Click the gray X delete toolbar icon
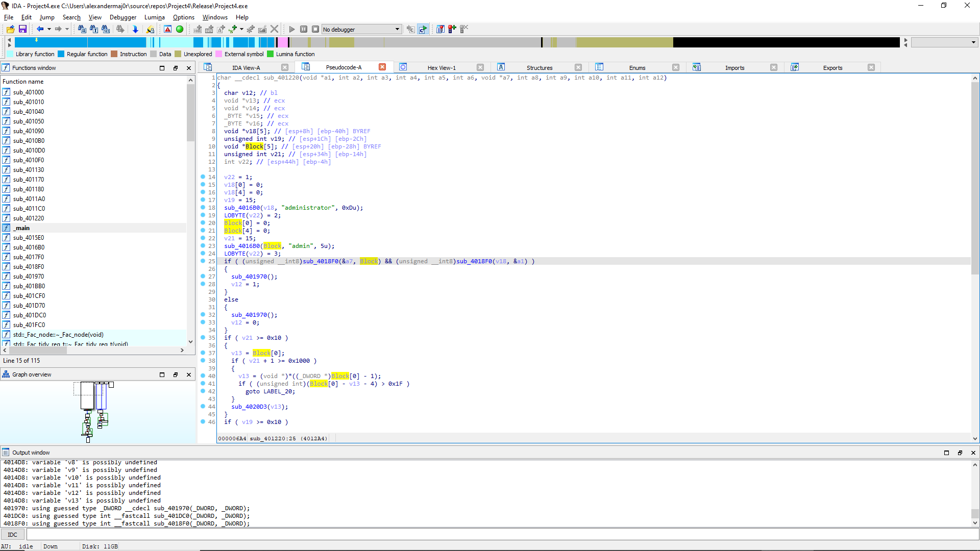Screen dimensions: 980x551 pos(275,29)
